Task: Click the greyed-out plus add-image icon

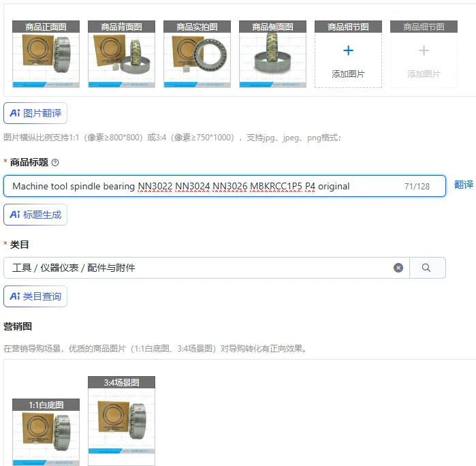Action: (424, 50)
